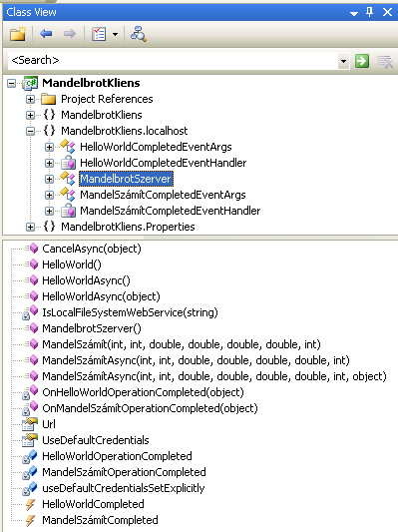Select OnMandelSzámítOperationCompleted(object) method
Screen dimensions: 398x532
(150, 408)
